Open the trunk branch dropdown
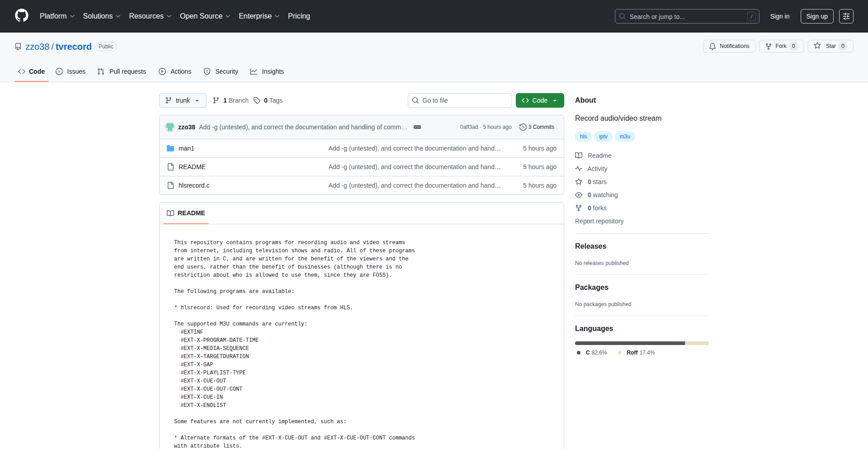868x449 pixels. [x=183, y=100]
